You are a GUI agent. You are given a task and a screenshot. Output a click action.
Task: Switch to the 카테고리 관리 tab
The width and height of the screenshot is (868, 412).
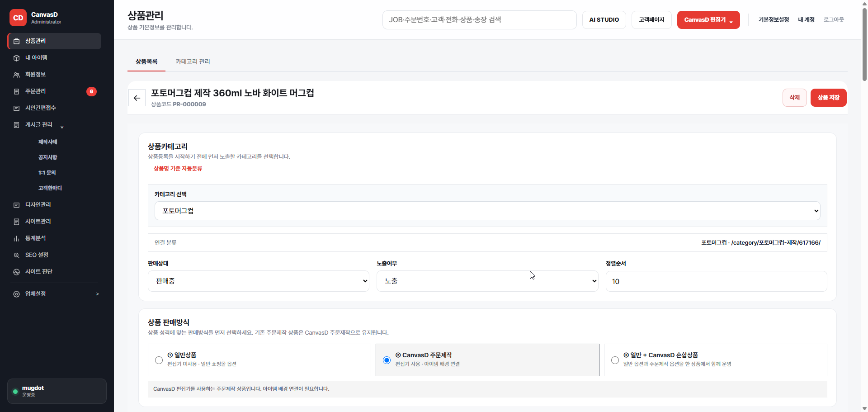pyautogui.click(x=193, y=62)
